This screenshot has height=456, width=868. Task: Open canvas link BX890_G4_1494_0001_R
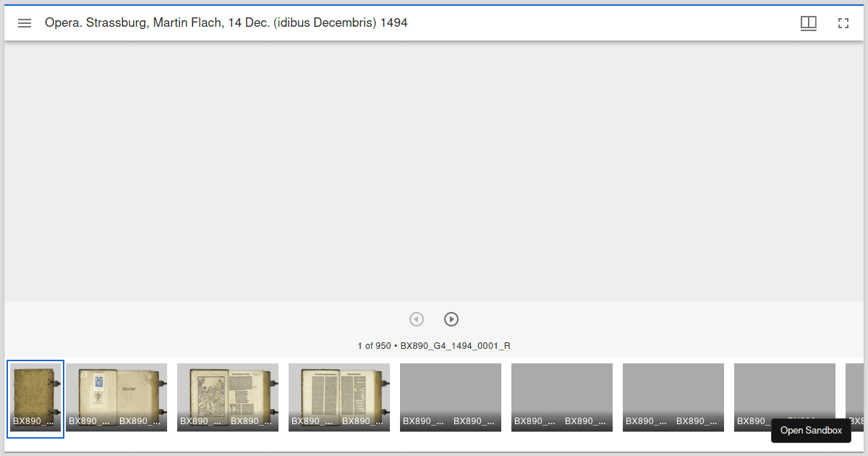pyautogui.click(x=456, y=345)
